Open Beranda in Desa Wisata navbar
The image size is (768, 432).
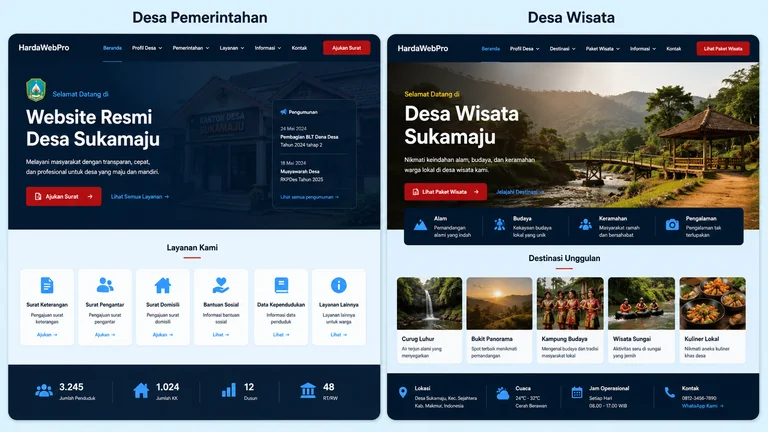point(491,49)
